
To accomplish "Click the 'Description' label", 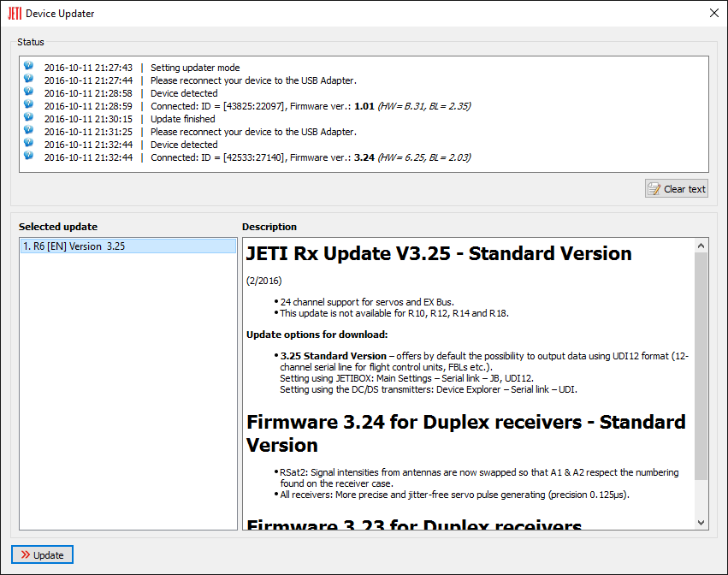I will coord(269,227).
